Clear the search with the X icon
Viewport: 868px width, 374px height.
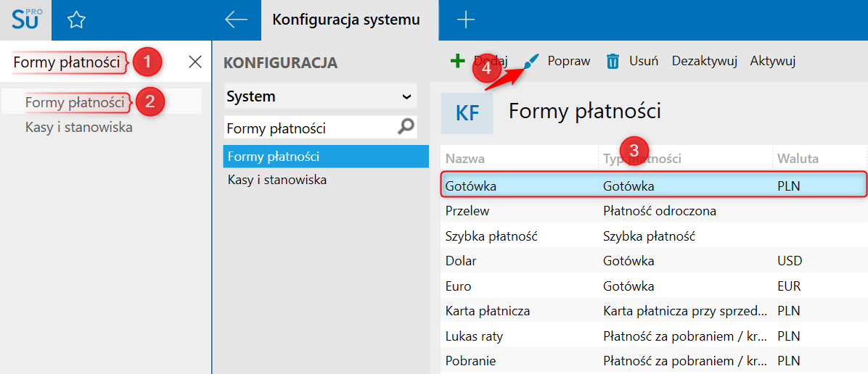(x=195, y=62)
